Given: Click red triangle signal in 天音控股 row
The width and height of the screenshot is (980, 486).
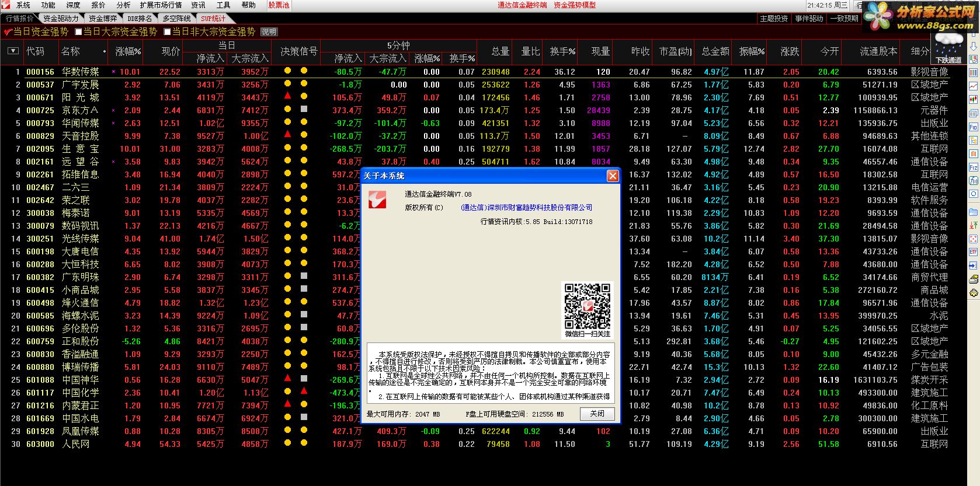Looking at the screenshot, I should click(287, 135).
